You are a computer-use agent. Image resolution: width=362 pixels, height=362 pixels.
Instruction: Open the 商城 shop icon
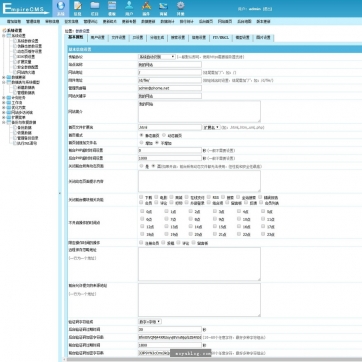tap(163, 5)
